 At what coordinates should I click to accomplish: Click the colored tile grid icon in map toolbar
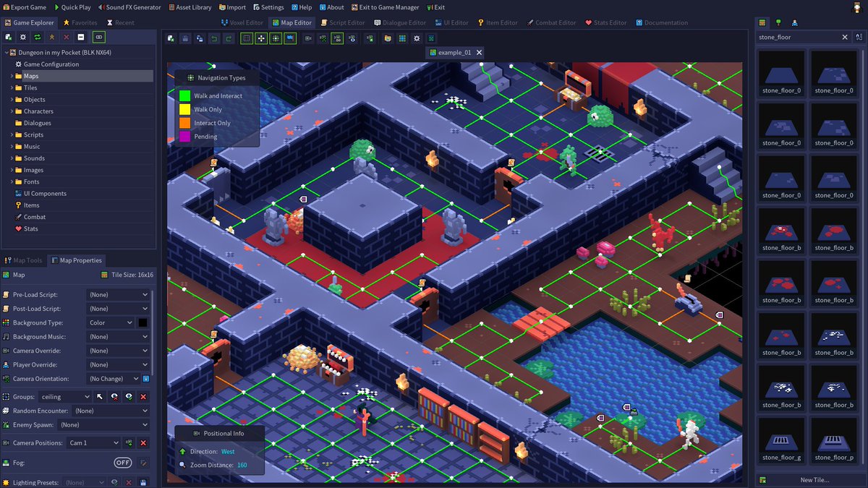(402, 38)
